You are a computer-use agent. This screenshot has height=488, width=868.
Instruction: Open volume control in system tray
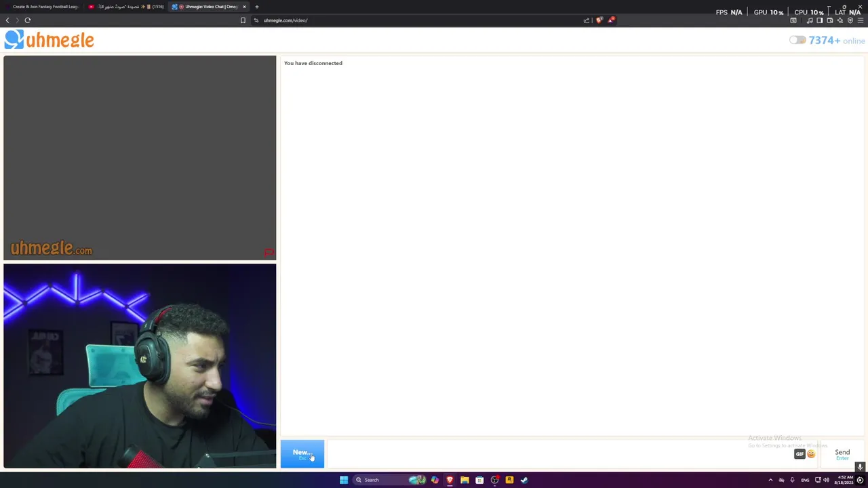(826, 480)
